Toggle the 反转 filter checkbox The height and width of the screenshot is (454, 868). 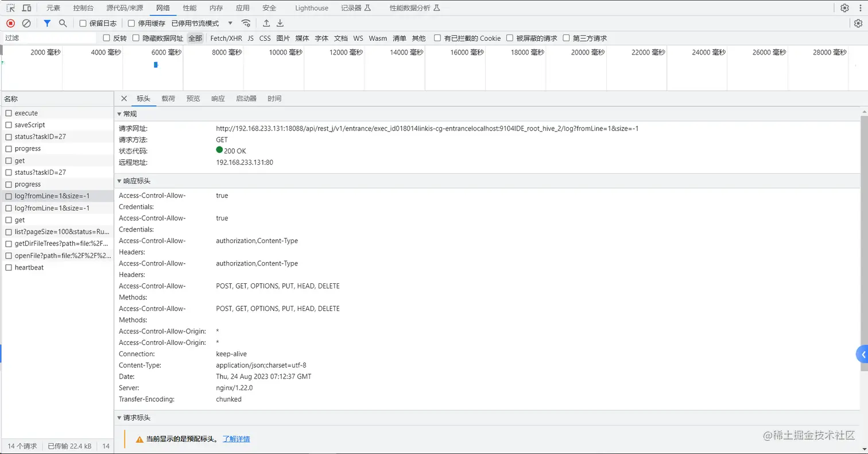tap(106, 39)
